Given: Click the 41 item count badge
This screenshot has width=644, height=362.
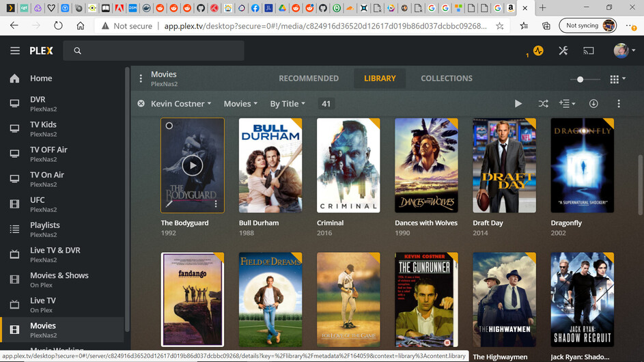Looking at the screenshot, I should click(326, 104).
